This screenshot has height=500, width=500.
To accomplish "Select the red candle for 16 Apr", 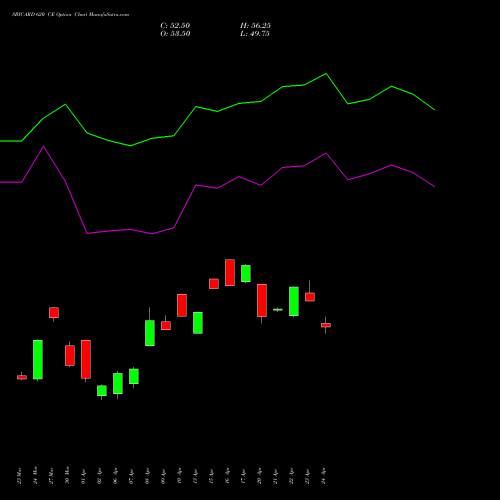I will [230, 272].
